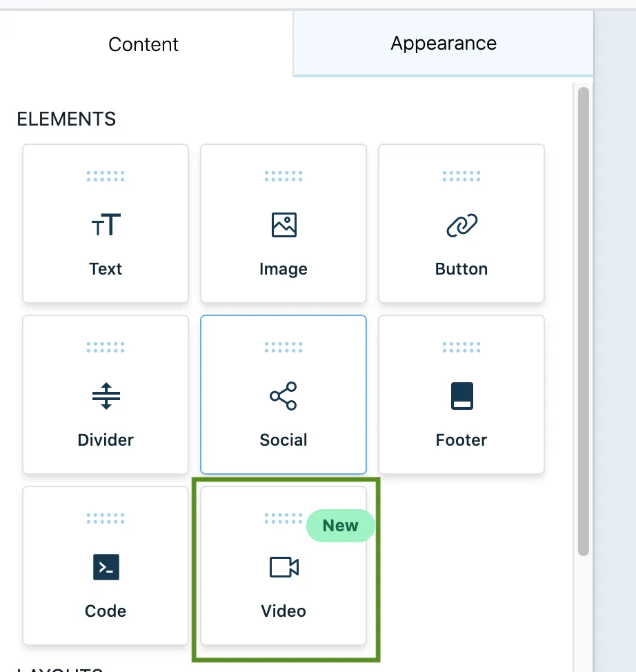This screenshot has width=636, height=672.
Task: Click the Video element's camera icon
Action: (284, 567)
